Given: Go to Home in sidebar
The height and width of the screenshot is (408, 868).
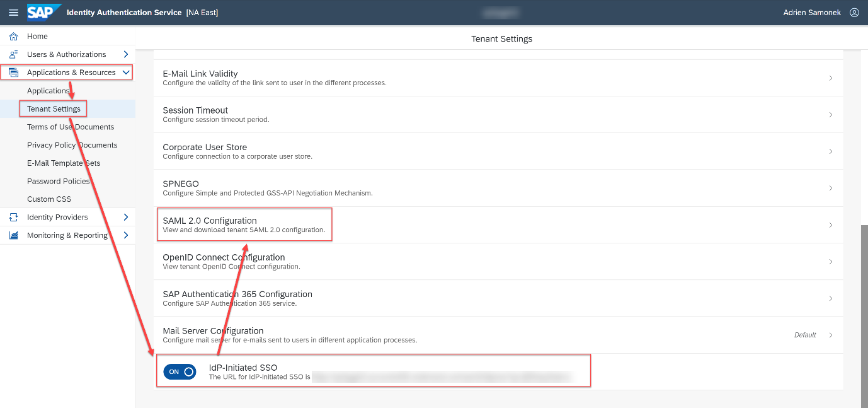Looking at the screenshot, I should [37, 37].
